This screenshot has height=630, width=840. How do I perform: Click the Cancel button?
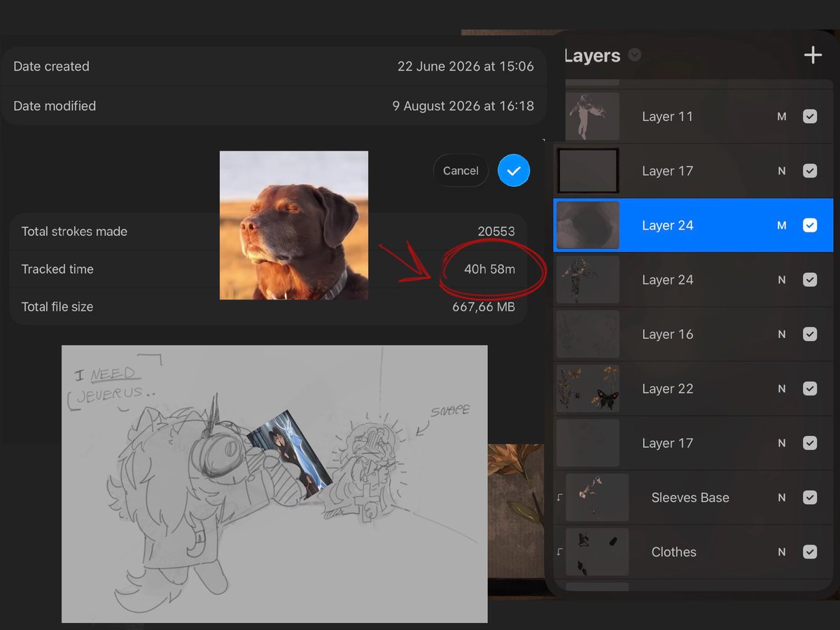point(461,171)
